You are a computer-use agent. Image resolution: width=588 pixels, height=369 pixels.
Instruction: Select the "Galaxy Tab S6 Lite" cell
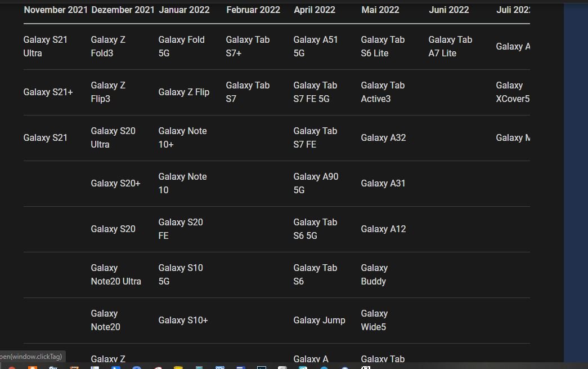[x=383, y=47]
